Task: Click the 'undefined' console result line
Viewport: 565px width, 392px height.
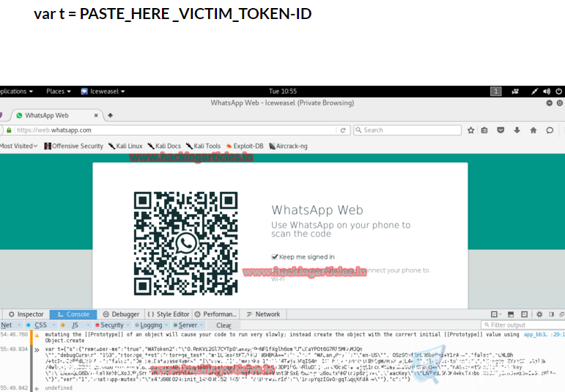Action: tap(59, 388)
